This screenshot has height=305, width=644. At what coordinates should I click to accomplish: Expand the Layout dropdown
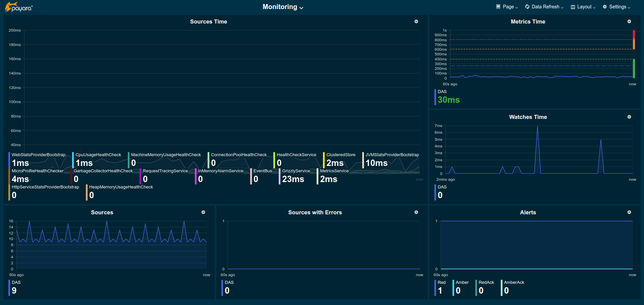[583, 7]
